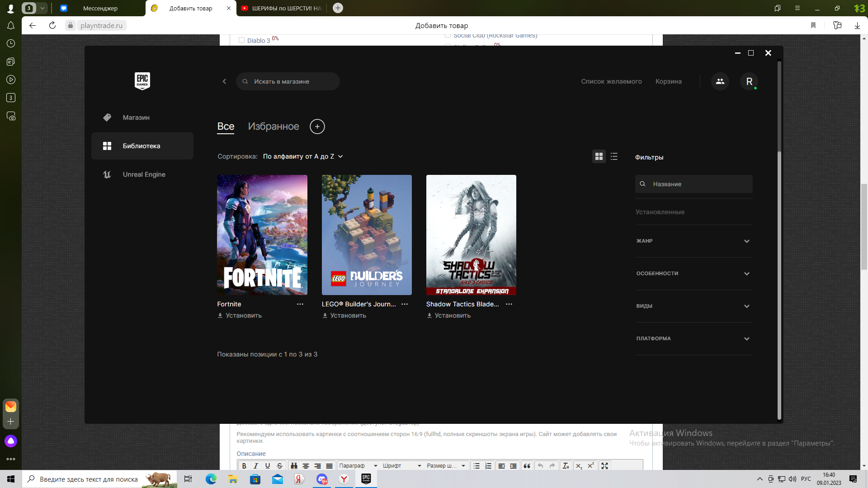Insert blockquote in editor
This screenshot has height=488, width=868.
527,466
